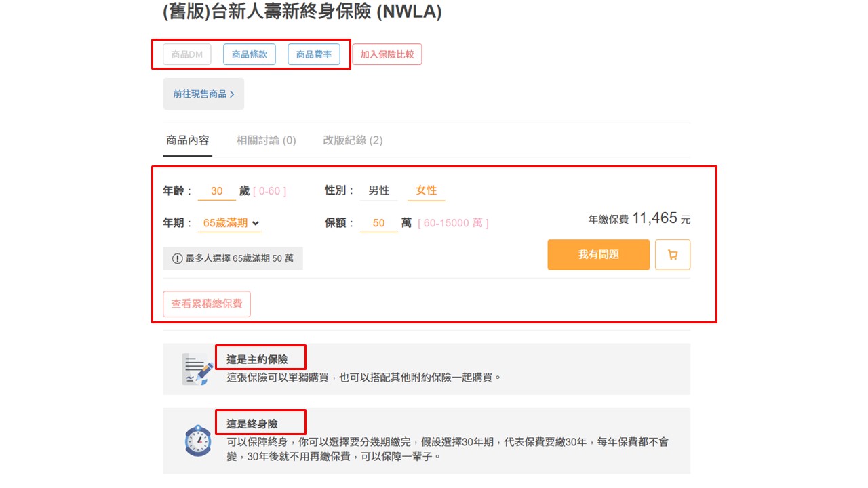This screenshot has width=868, height=488.
Task: Select 男性 gender option
Action: 379,190
